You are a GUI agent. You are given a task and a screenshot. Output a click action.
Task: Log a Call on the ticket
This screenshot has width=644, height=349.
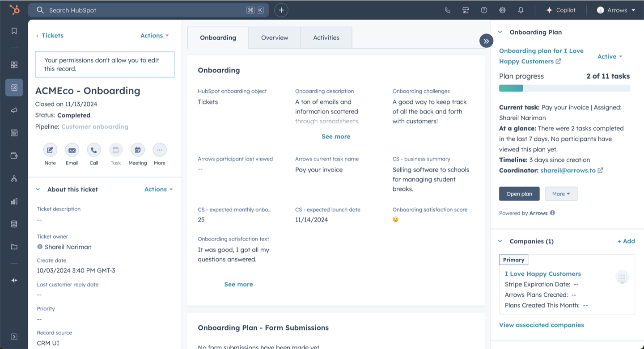(x=94, y=150)
